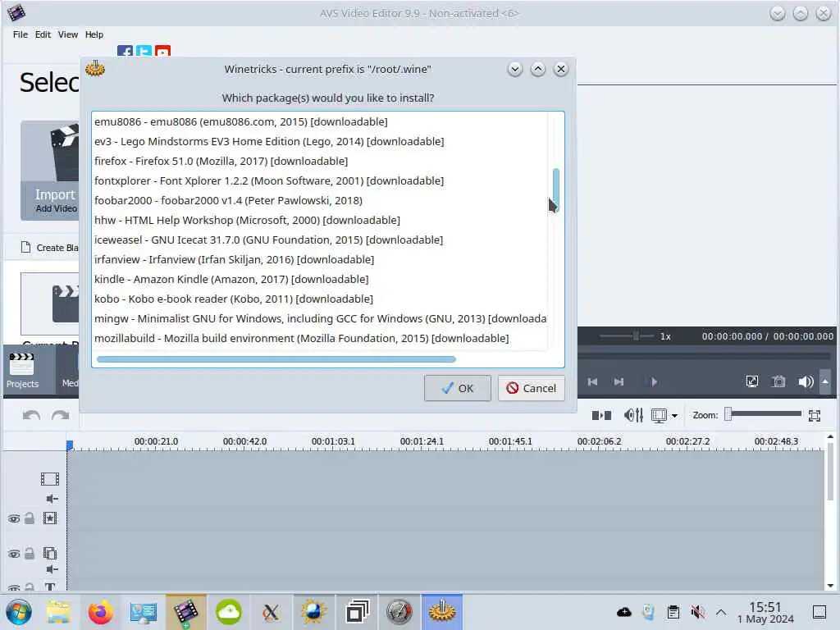Open the file manager from taskbar
This screenshot has width=840, height=630.
click(x=58, y=612)
